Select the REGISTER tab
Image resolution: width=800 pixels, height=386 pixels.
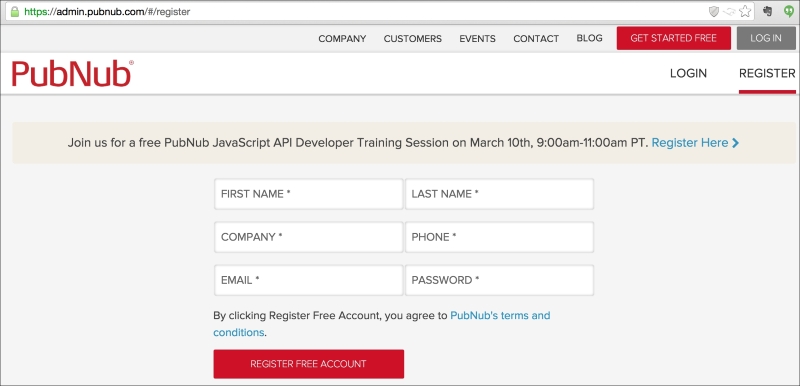767,73
